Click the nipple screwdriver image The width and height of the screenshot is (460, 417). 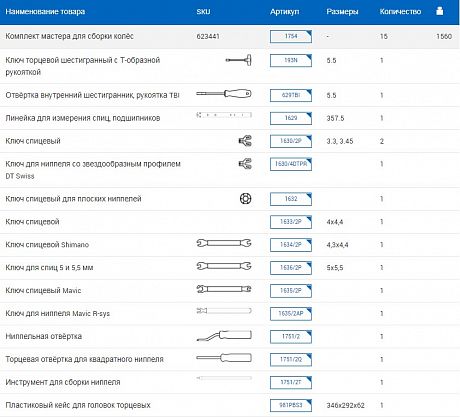pos(224,335)
